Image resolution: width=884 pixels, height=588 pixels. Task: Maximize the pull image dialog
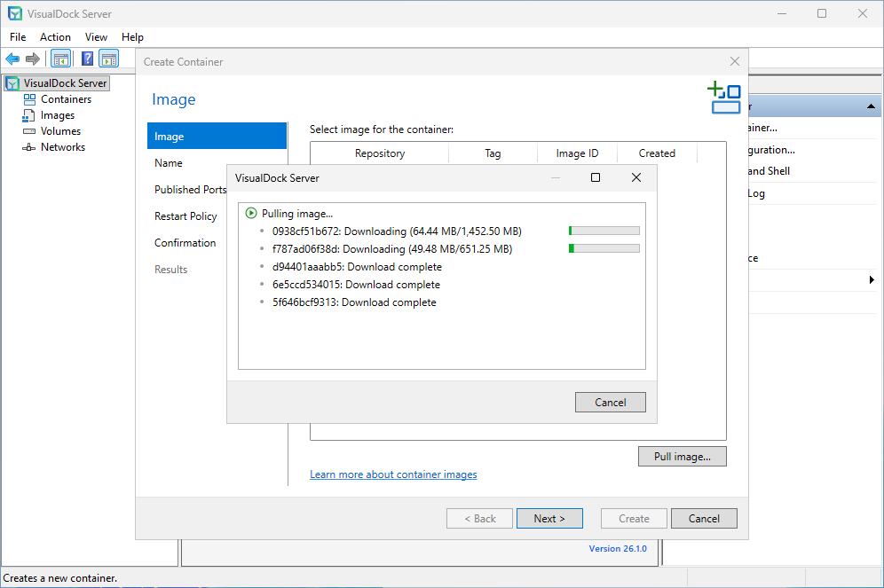[596, 177]
